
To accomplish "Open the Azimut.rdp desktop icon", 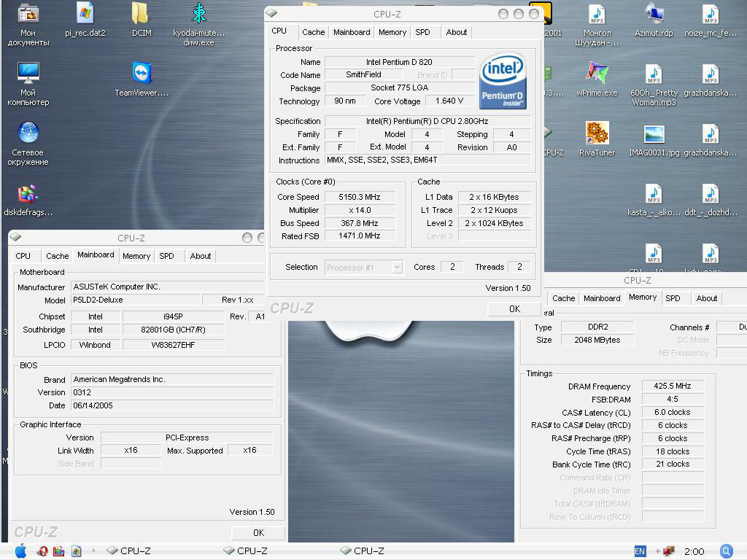I will [x=654, y=20].
